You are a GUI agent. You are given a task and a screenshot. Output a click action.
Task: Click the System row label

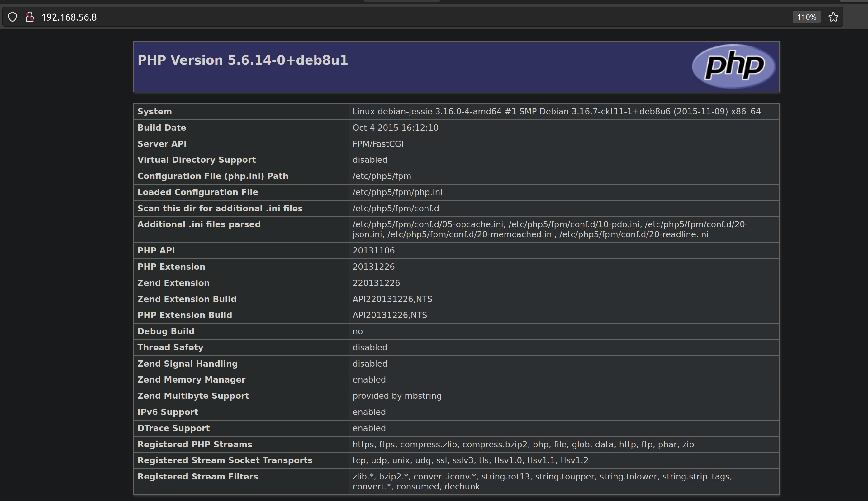coord(155,112)
